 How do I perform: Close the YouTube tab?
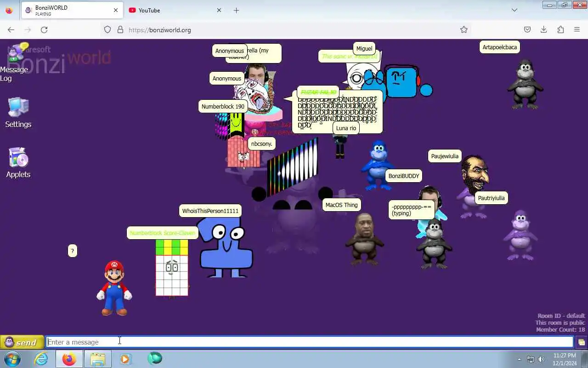[219, 10]
